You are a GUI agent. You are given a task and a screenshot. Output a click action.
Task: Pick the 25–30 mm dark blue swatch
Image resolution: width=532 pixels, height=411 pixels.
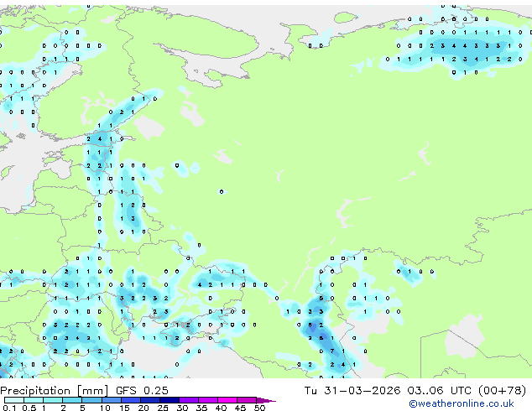170,400
